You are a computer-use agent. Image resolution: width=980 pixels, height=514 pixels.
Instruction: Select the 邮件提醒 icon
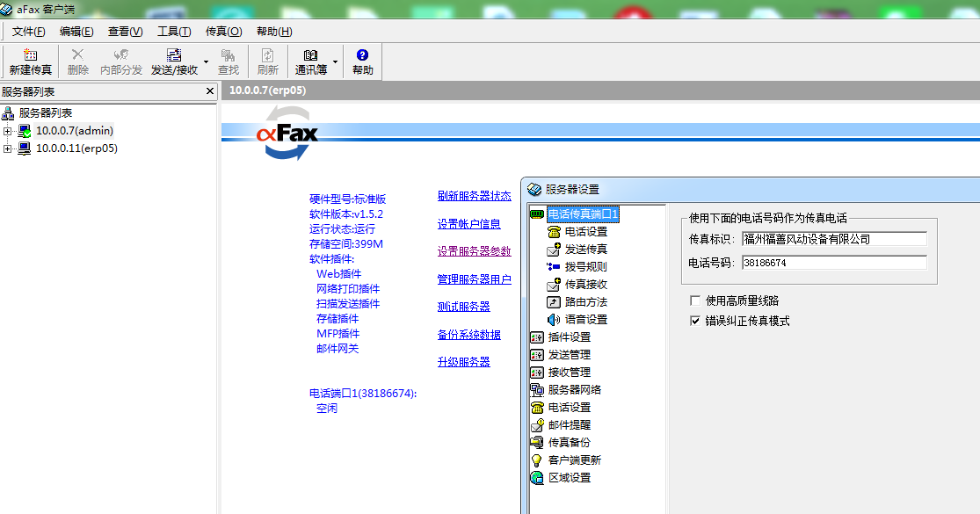click(x=537, y=424)
